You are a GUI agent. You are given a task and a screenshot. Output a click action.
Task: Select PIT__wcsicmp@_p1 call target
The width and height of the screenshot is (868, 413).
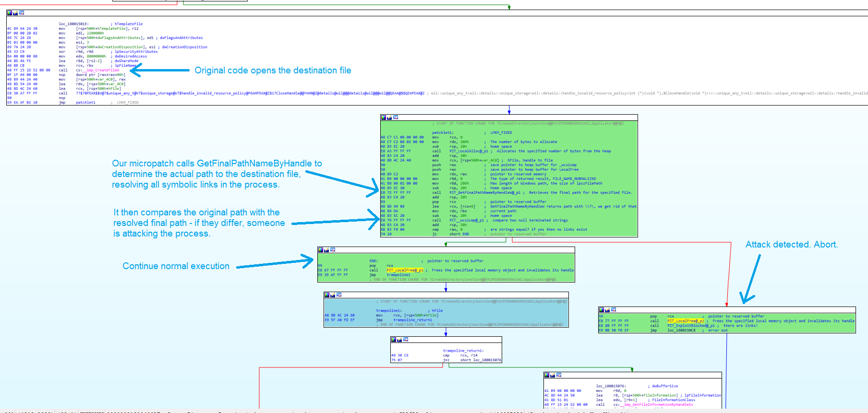click(x=468, y=221)
